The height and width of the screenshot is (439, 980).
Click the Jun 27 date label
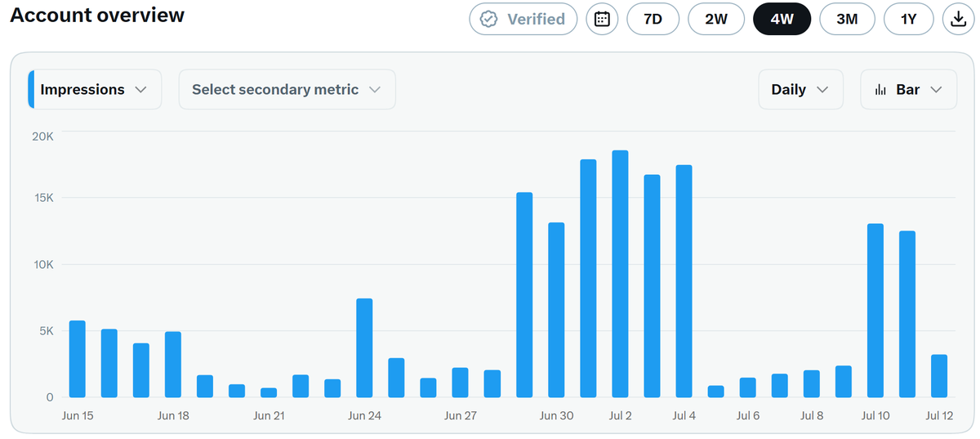click(461, 415)
